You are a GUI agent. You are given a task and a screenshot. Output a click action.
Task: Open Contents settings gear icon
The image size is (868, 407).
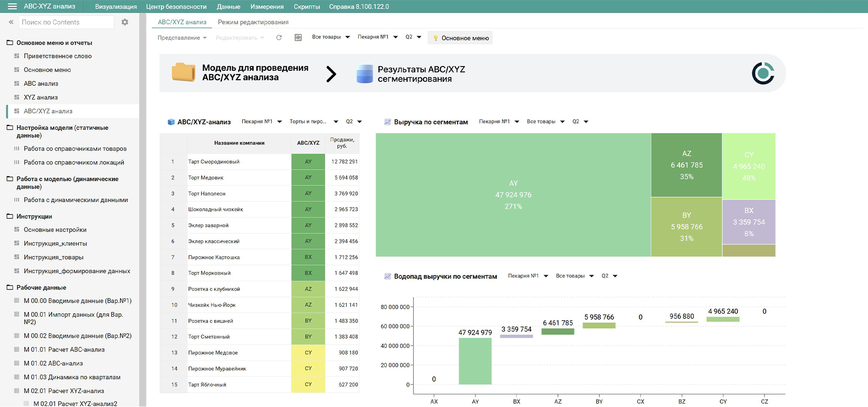pyautogui.click(x=125, y=22)
